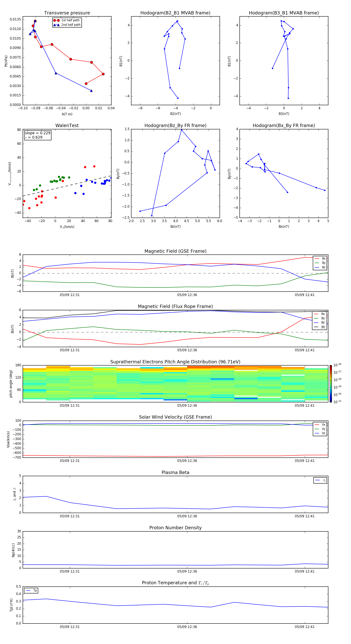The height and width of the screenshot is (644, 351).
Task: Select the "B(nT)" label of GSE field plot
Action: click(x=12, y=273)
